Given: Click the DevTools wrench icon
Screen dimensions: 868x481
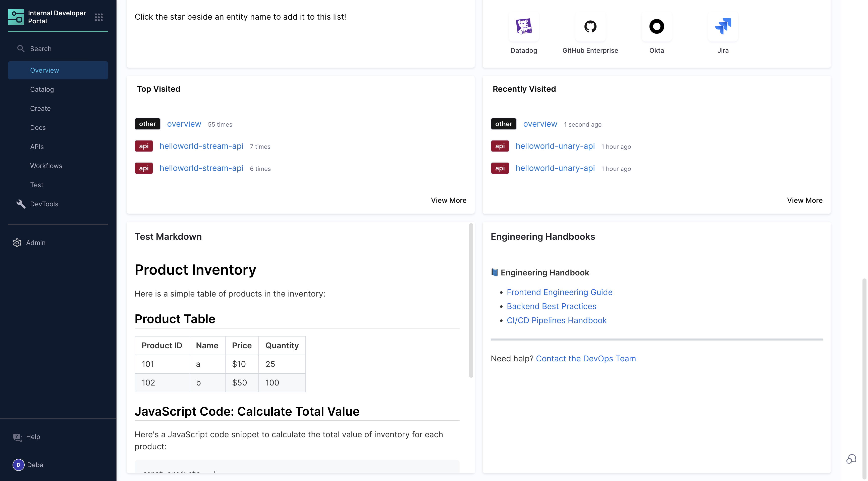Looking at the screenshot, I should pos(21,204).
